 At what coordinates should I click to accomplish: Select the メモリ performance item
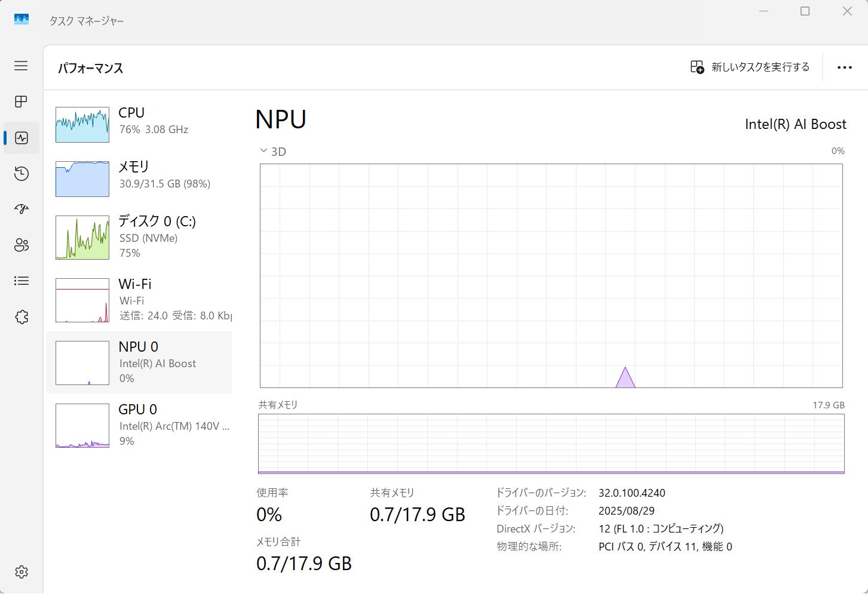click(139, 179)
